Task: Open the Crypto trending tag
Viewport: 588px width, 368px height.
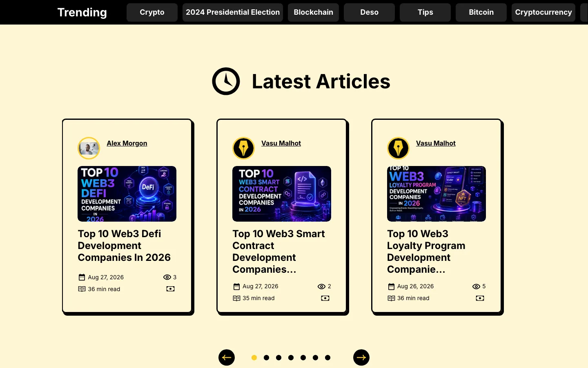Action: click(x=152, y=12)
